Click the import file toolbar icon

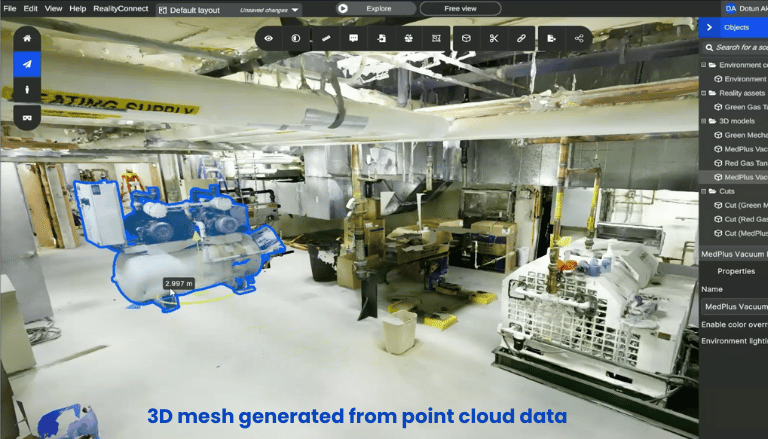coord(381,38)
